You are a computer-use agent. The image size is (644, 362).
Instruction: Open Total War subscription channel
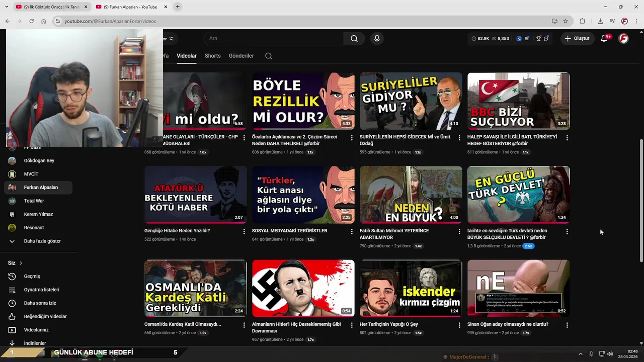[38, 201]
